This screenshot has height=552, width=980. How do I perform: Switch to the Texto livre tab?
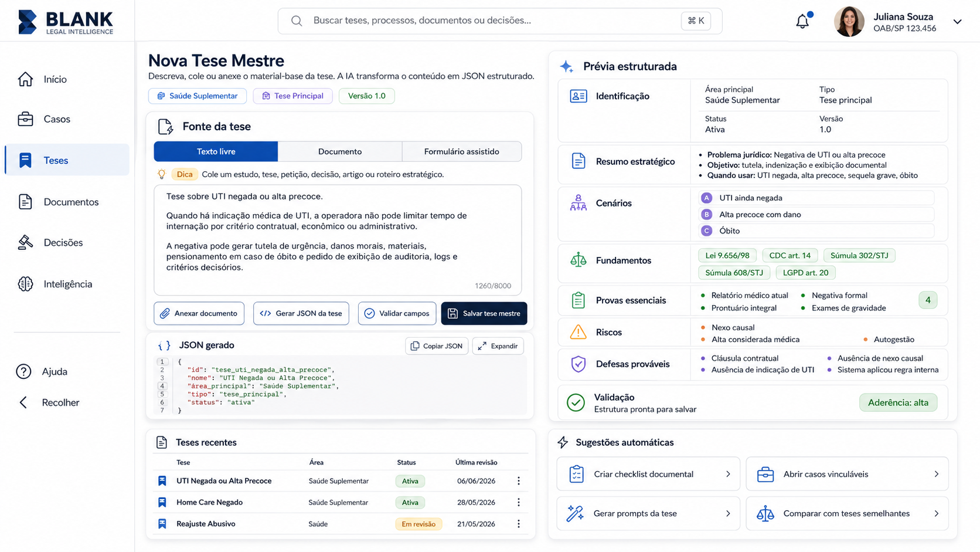coord(216,151)
